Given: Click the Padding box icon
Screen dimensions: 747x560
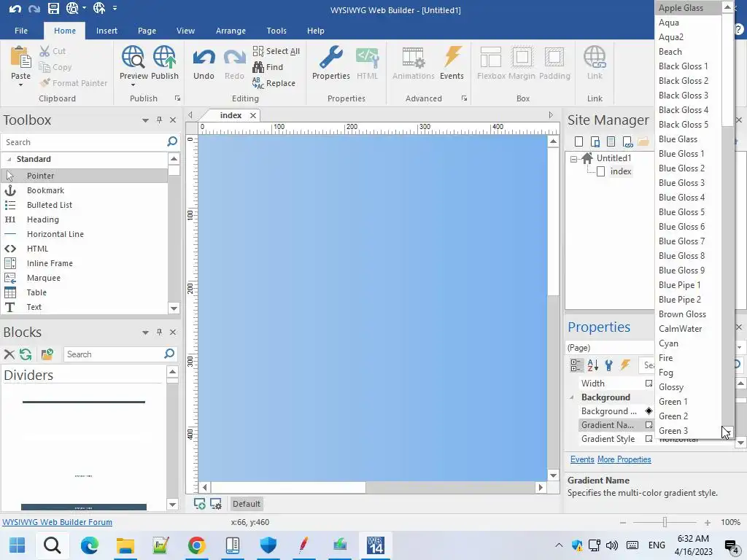Looking at the screenshot, I should click(x=554, y=57).
